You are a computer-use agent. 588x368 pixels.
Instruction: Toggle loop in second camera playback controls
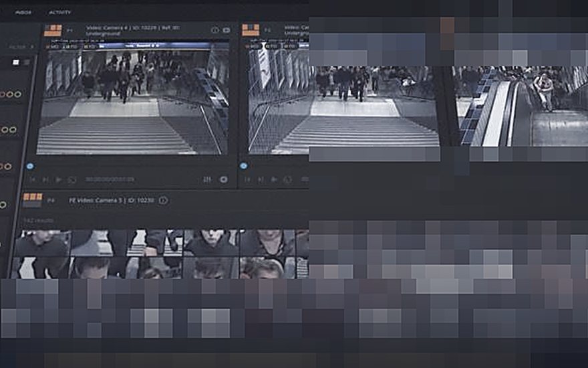coord(287,180)
